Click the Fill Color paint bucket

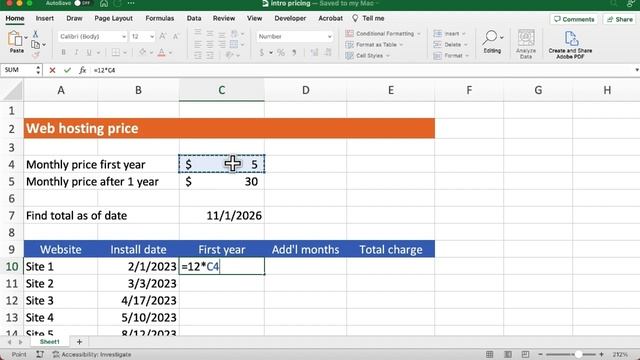[142, 52]
